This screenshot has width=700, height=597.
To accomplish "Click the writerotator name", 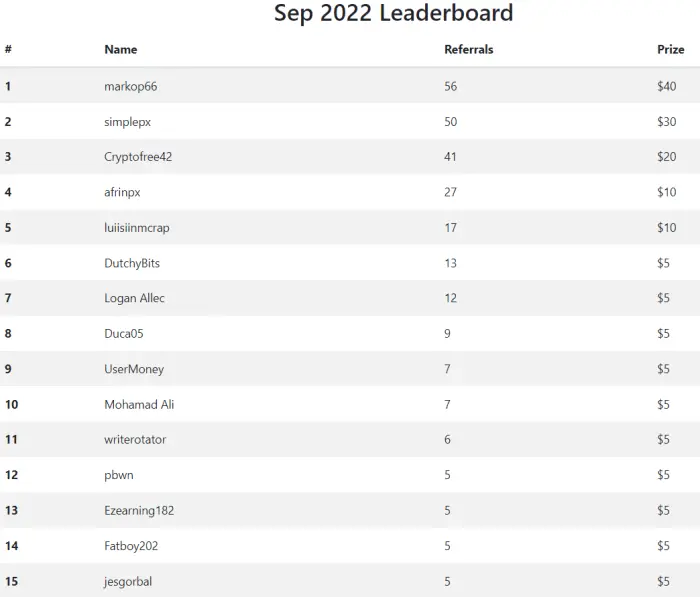I will tap(135, 440).
